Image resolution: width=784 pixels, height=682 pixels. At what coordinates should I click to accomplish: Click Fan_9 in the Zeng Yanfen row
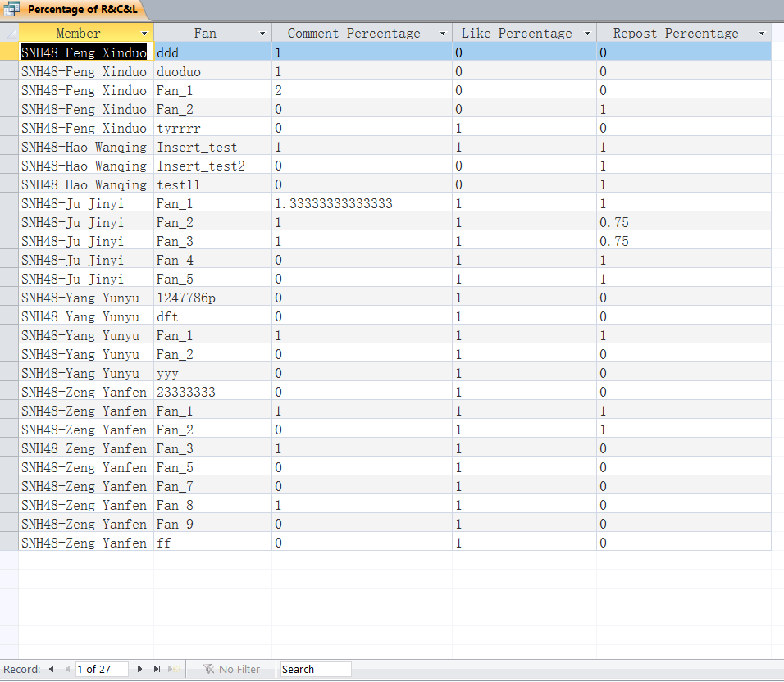(x=212, y=524)
